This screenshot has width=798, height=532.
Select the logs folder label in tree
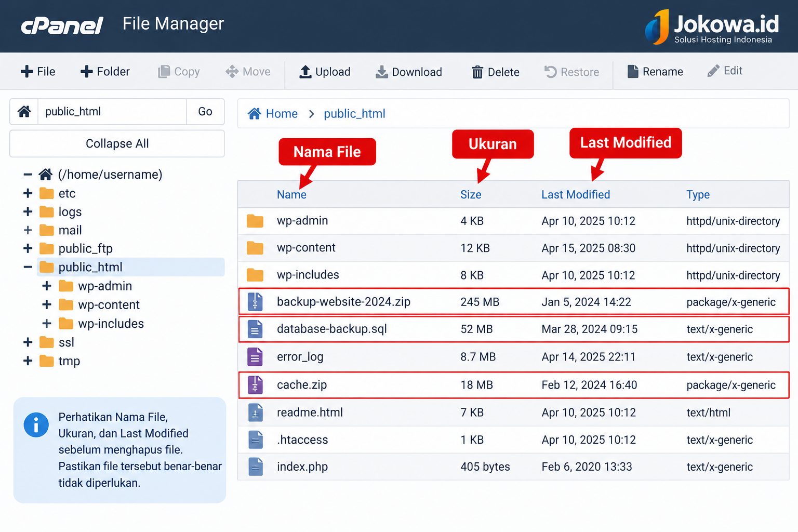point(70,212)
